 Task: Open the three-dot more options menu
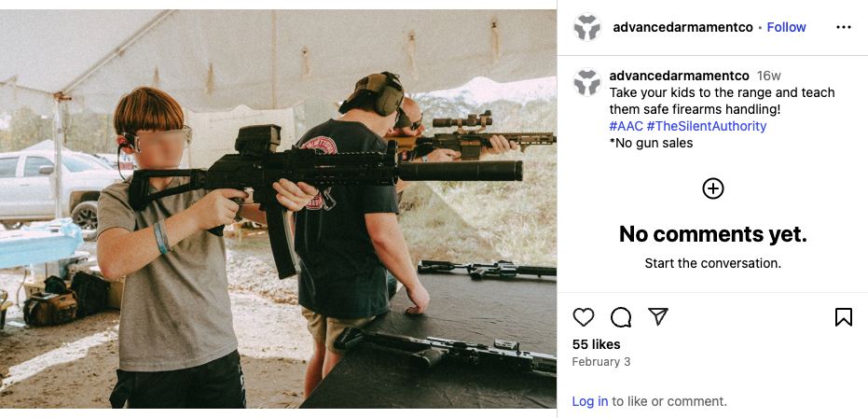(x=844, y=27)
